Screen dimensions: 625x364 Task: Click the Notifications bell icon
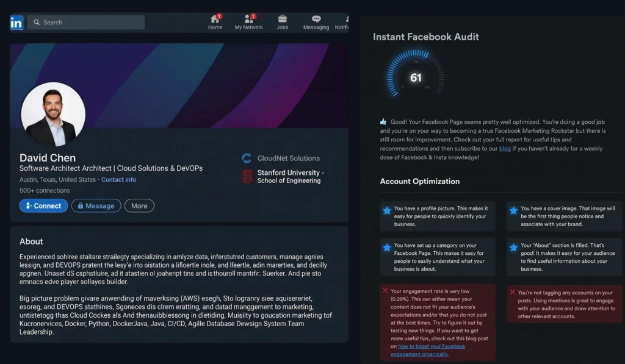coord(344,19)
